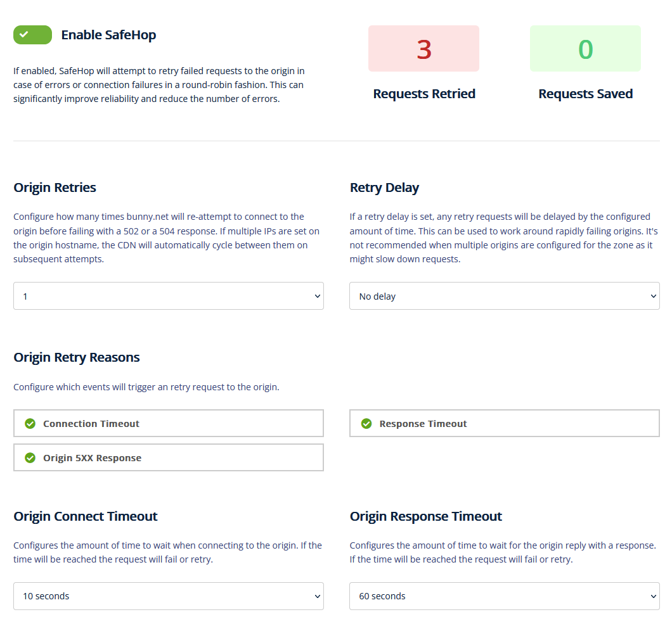The width and height of the screenshot is (672, 624).
Task: Open the Origin Retries dropdown
Action: 168,296
